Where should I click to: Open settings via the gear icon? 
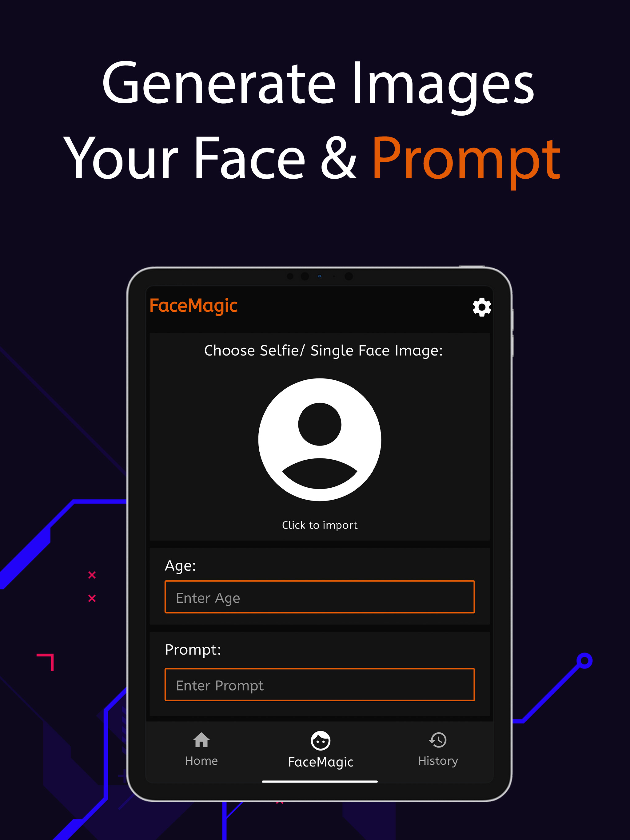point(481,307)
